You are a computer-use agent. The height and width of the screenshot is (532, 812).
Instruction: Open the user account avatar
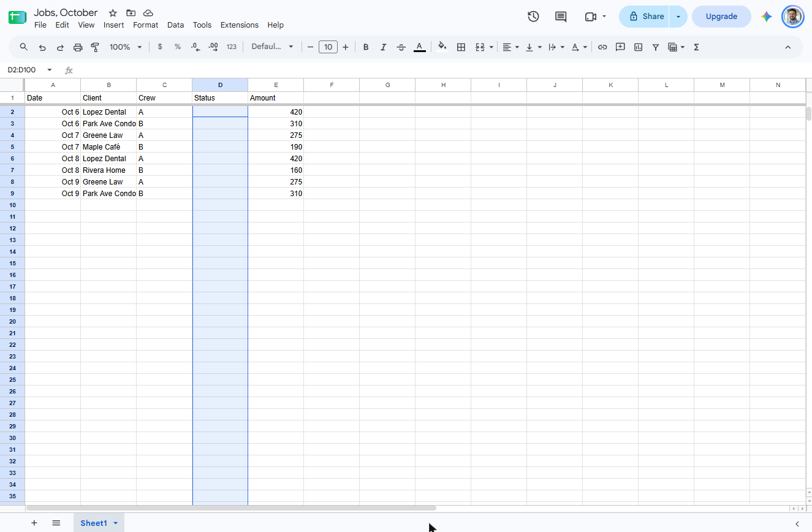click(792, 17)
